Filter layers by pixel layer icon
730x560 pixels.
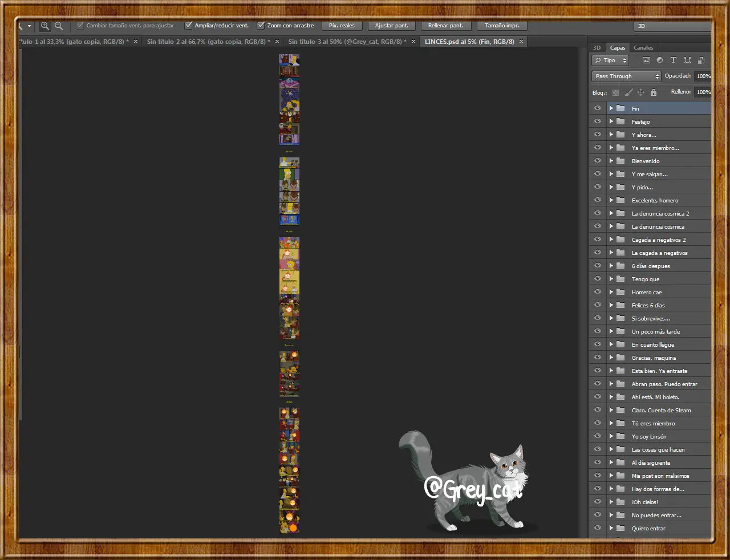646,60
